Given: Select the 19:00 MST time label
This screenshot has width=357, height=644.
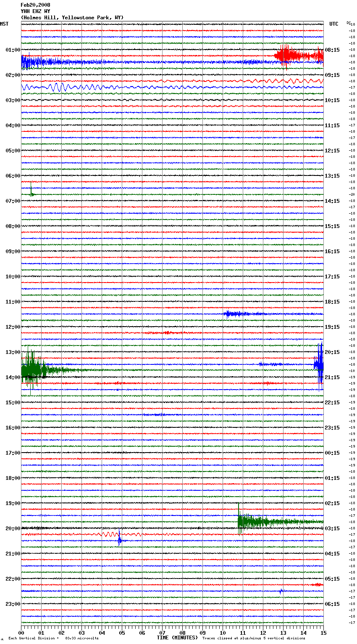Looking at the screenshot, I should coord(13,503).
